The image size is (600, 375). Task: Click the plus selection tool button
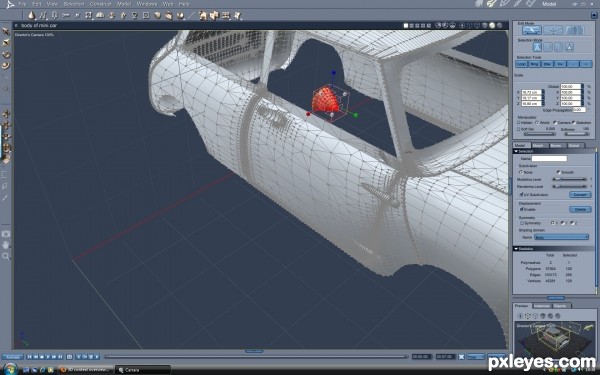click(586, 64)
